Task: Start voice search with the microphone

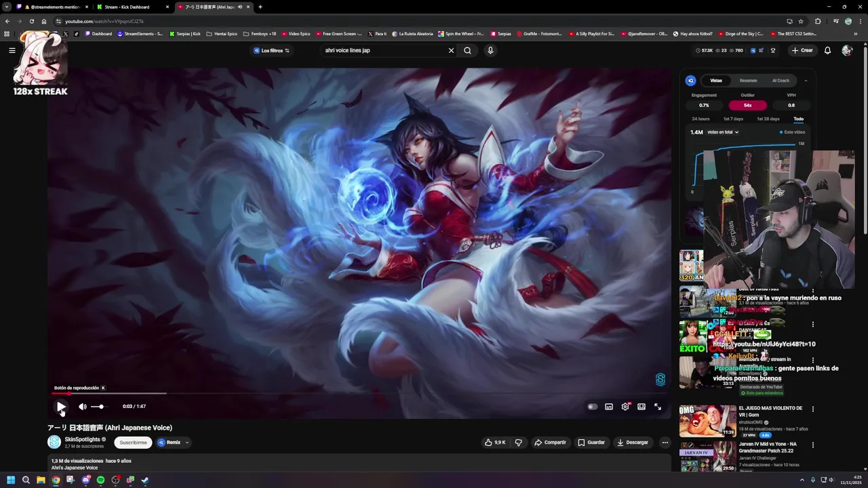Action: tap(490, 50)
